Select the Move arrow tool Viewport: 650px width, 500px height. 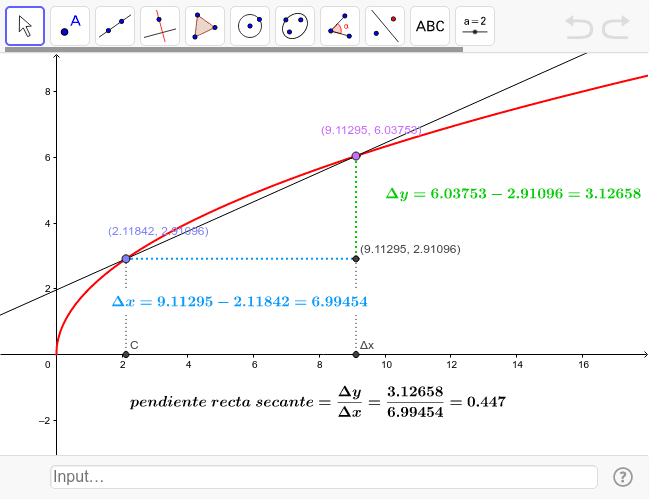tap(25, 26)
